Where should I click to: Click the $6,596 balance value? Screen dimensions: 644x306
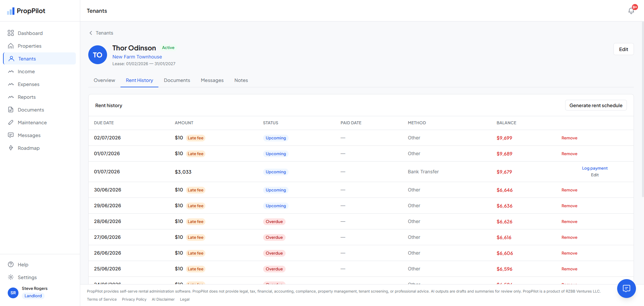point(504,269)
